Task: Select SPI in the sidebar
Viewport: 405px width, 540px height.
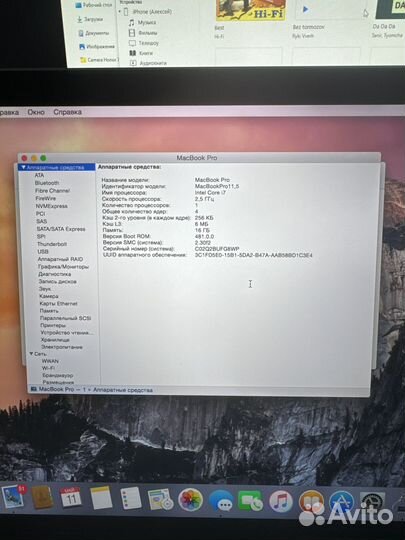Action: point(41,237)
